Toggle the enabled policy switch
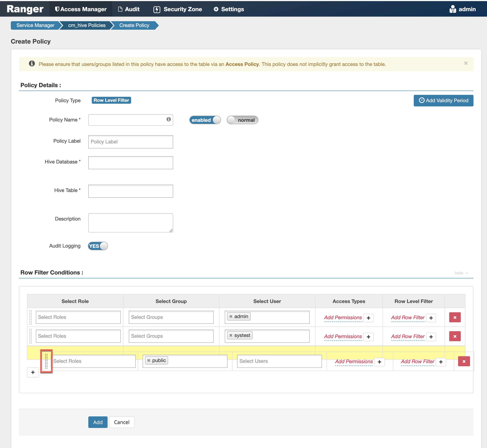The width and height of the screenshot is (487, 448). click(x=205, y=120)
